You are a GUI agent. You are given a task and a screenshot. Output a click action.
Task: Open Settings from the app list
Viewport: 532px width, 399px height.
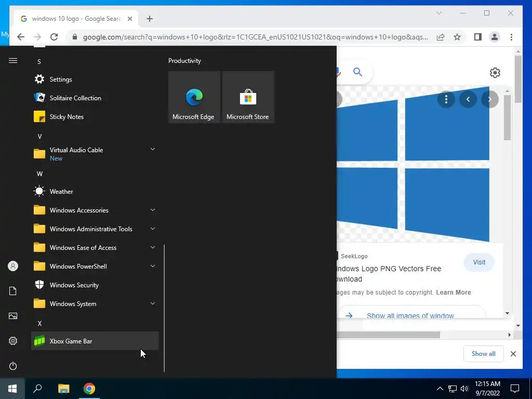tap(95, 79)
